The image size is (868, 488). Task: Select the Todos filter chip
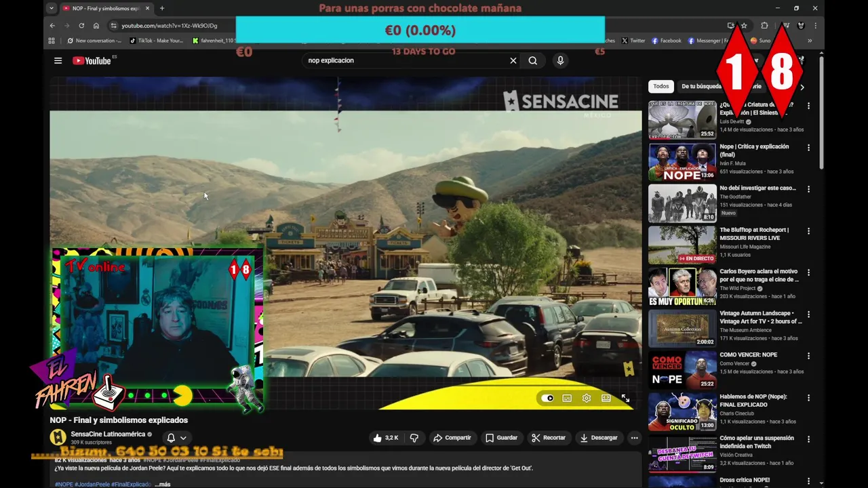pyautogui.click(x=661, y=86)
